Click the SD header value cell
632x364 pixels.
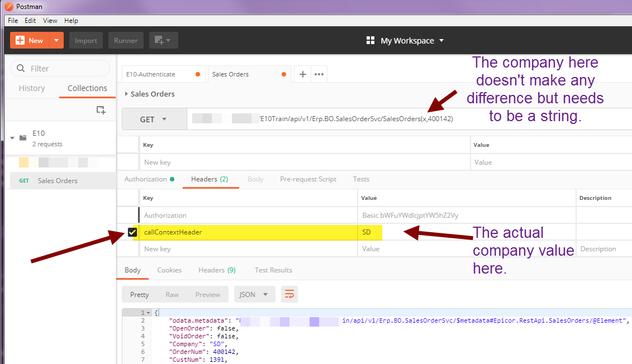point(467,232)
